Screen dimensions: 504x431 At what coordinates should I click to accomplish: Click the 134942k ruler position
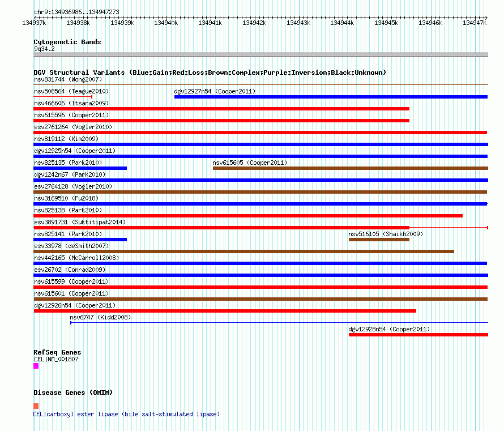(x=254, y=23)
